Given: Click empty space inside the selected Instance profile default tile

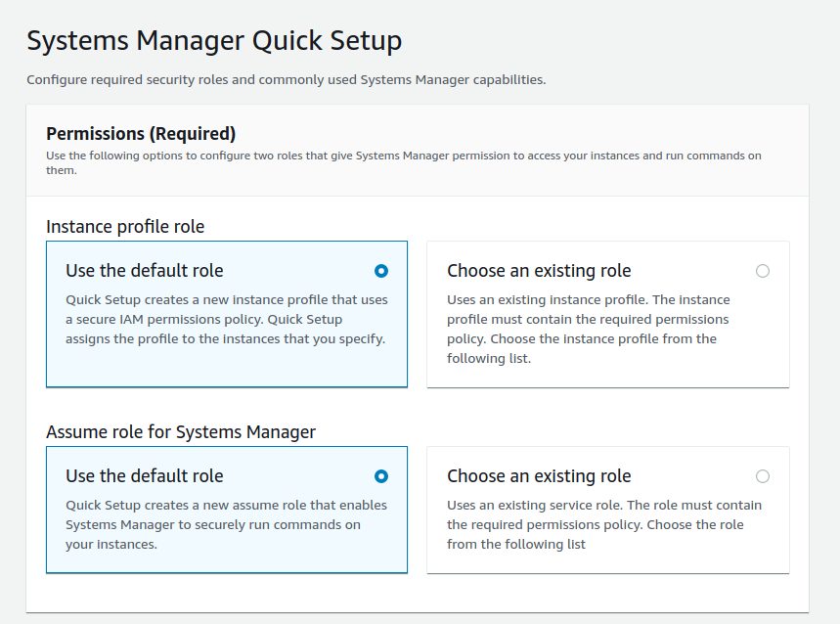Looking at the screenshot, I should tap(227, 367).
